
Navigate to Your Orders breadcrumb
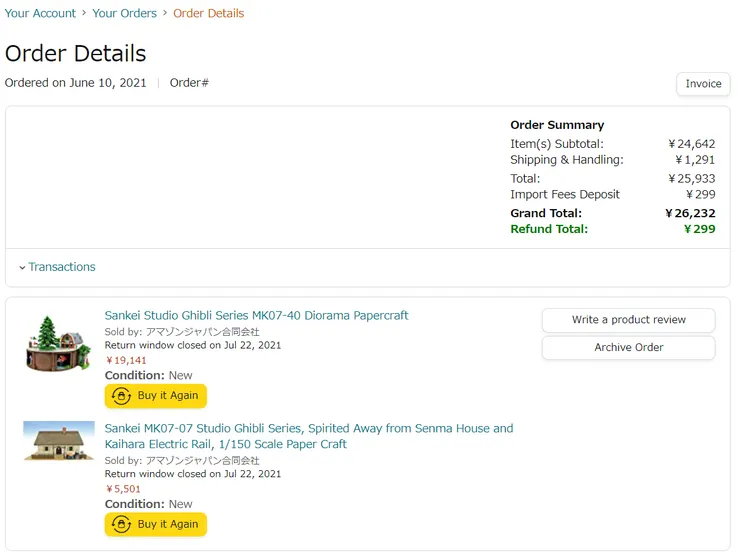tap(125, 13)
